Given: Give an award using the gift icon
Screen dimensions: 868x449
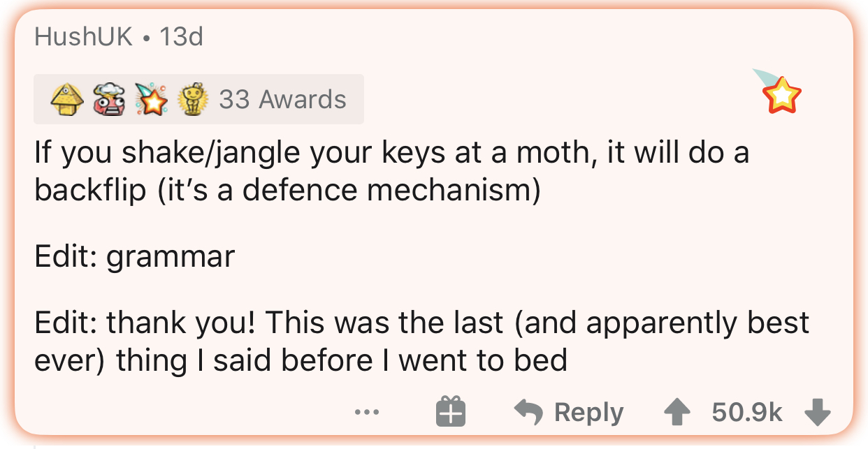Looking at the screenshot, I should coord(451,412).
